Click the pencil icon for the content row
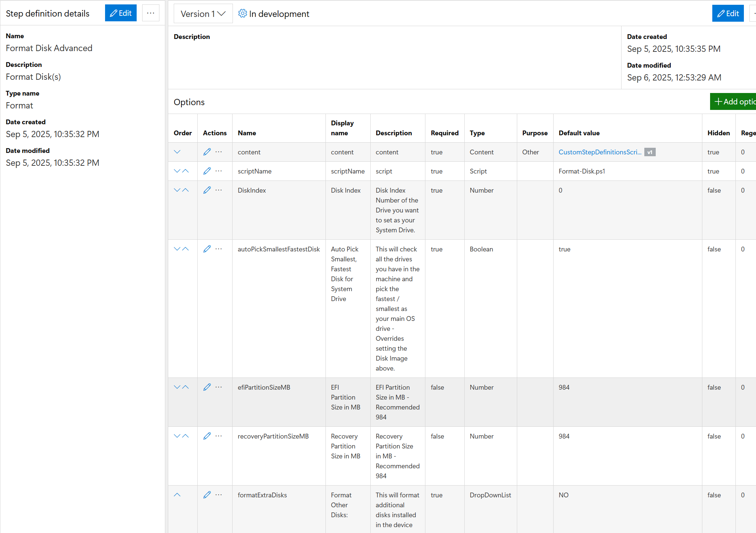 click(x=207, y=152)
